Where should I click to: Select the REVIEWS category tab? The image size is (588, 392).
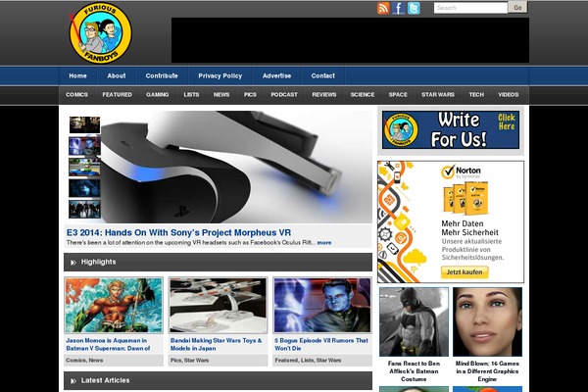(x=324, y=95)
